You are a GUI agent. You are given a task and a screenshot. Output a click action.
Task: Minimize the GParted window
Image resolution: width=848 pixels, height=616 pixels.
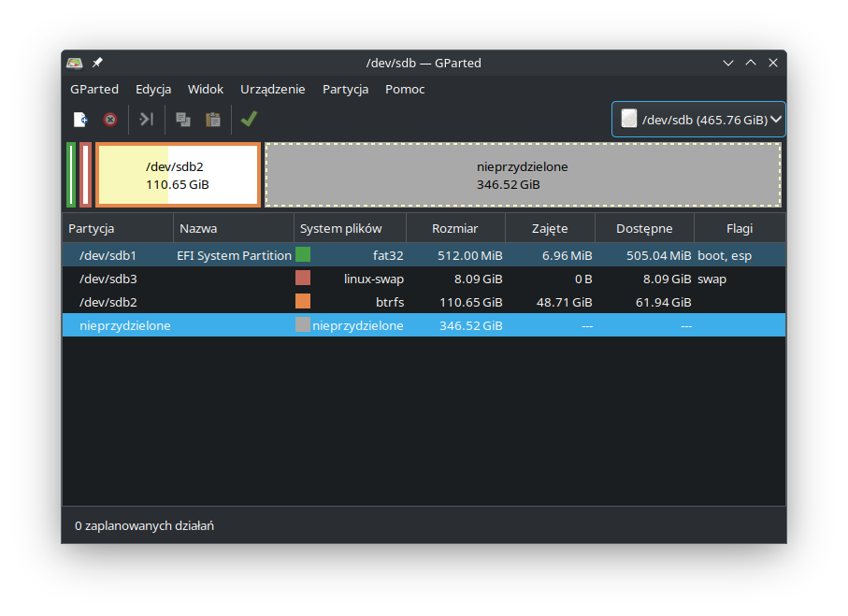(x=728, y=63)
